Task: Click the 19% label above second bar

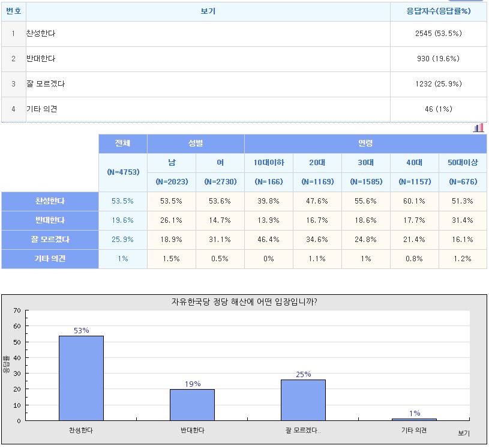Action: pos(193,384)
